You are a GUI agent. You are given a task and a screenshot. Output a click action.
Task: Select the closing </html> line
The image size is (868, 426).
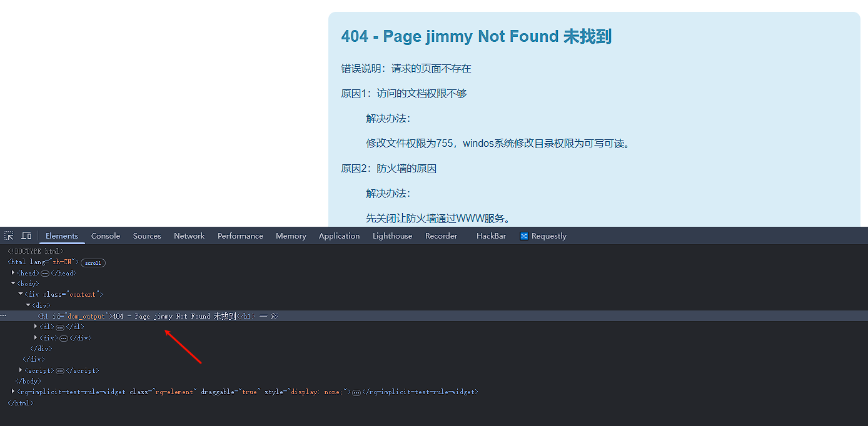21,404
